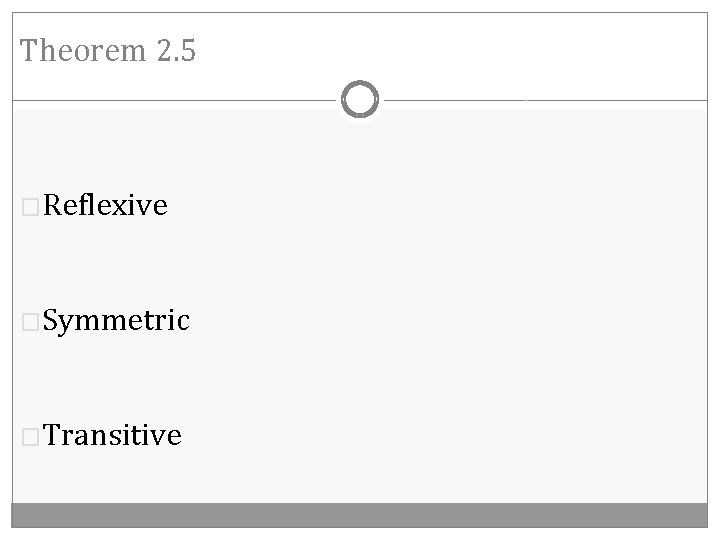The width and height of the screenshot is (720, 540).
Task: Select the Theorem 2.5 slide title
Action: [108, 51]
